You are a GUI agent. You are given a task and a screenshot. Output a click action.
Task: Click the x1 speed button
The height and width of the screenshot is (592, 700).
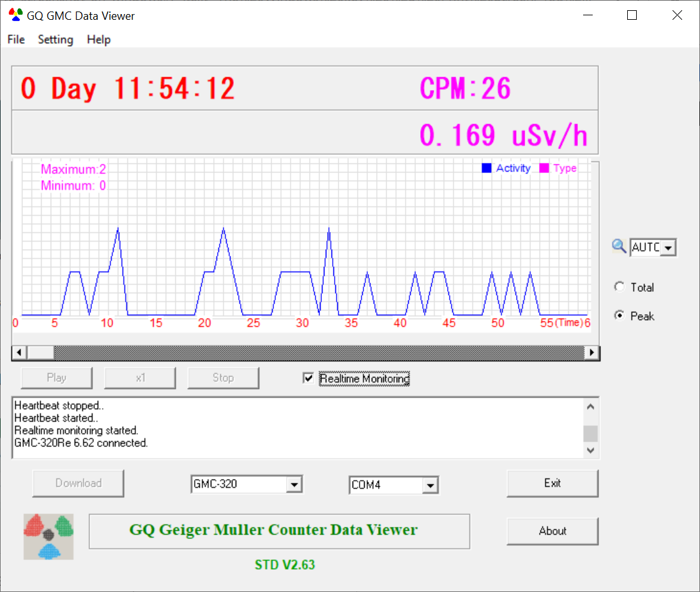pyautogui.click(x=140, y=377)
